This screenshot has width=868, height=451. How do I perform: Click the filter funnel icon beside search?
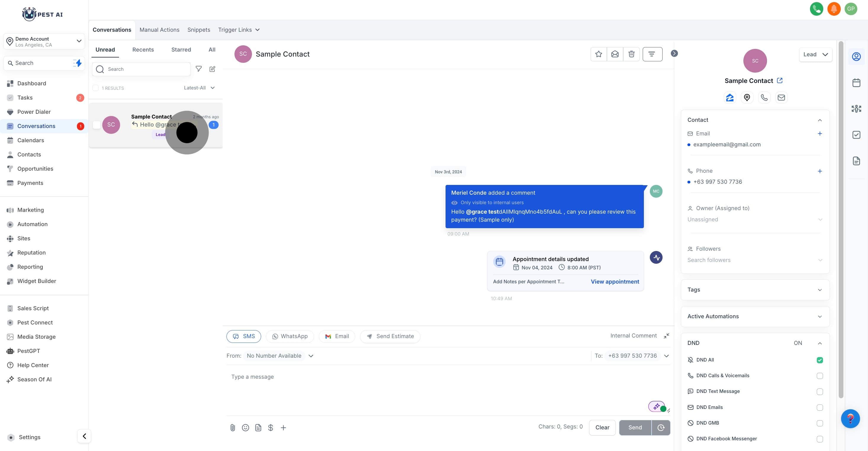(x=199, y=69)
